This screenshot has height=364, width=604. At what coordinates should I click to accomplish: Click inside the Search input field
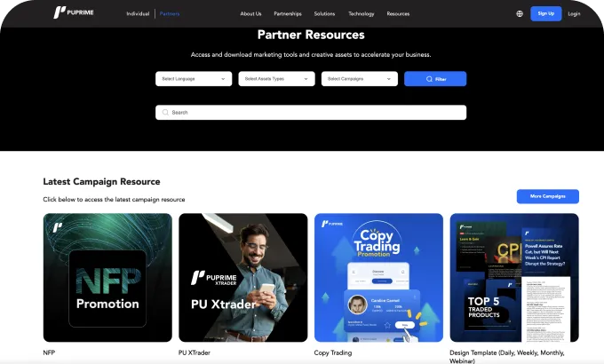coord(311,113)
